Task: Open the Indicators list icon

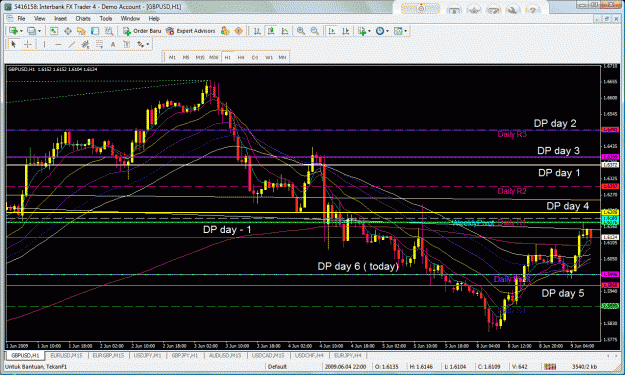Action: [362, 31]
